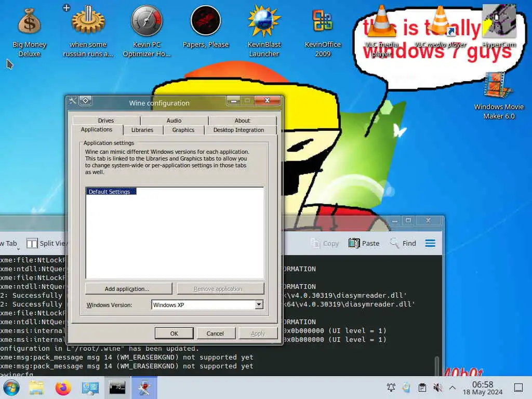Launch HyperCam desktop icon

(x=499, y=26)
